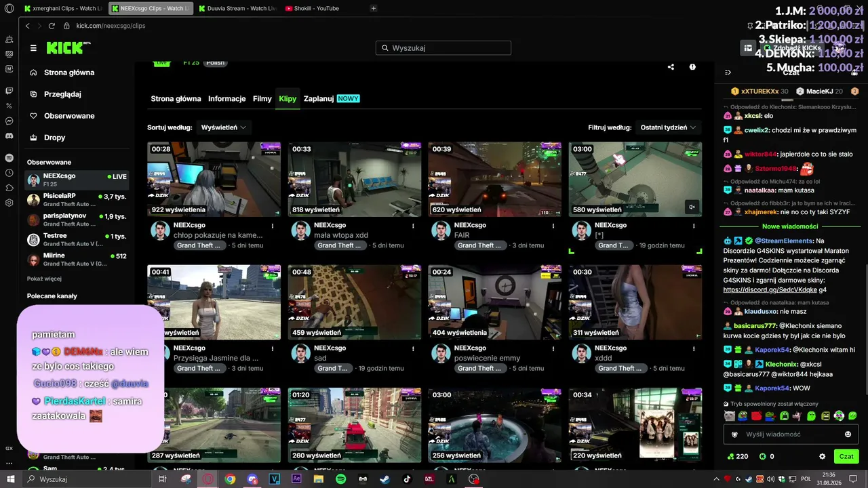Screen dimensions: 868x488
Task: Click the Windows taskbar search box
Action: (87, 479)
